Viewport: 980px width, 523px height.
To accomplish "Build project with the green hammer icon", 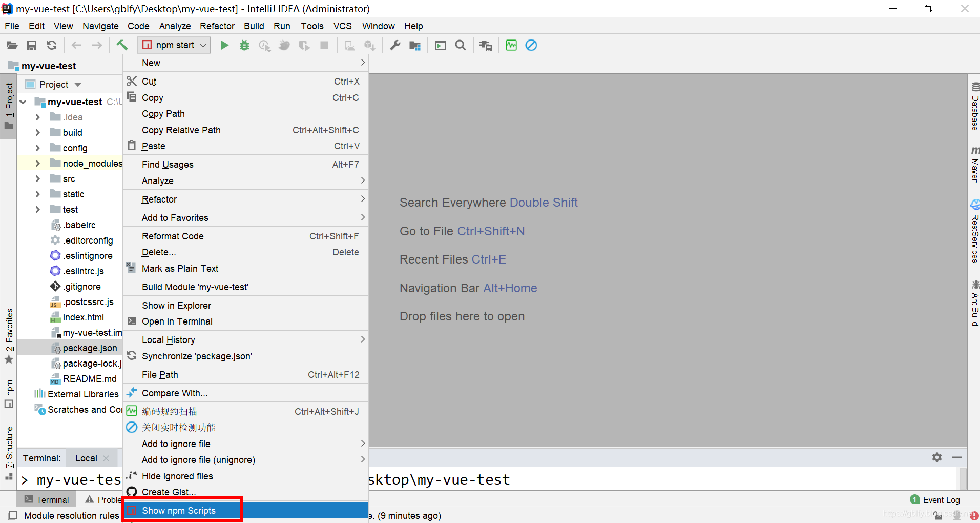I will pyautogui.click(x=122, y=45).
